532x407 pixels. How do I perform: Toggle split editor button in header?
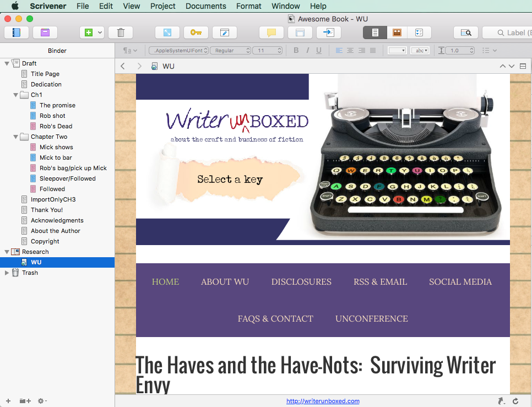[523, 66]
